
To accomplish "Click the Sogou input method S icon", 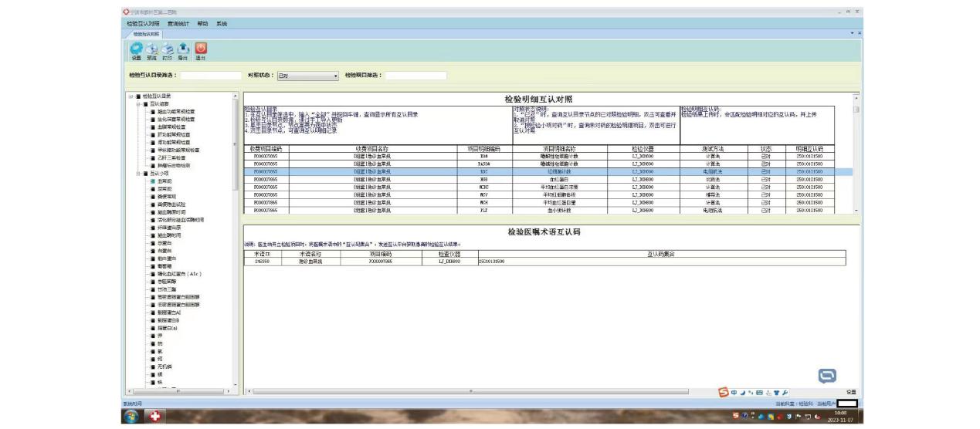I will tap(723, 392).
